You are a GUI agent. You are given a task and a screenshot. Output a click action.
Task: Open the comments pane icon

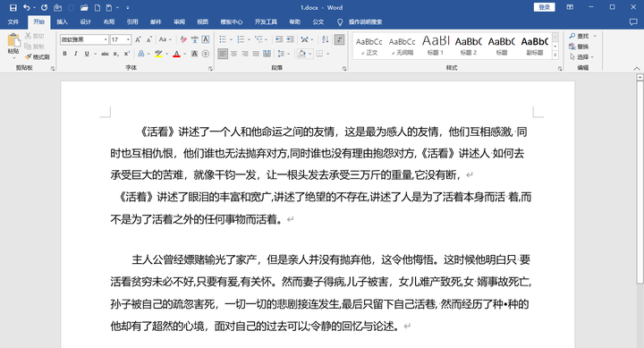(x=633, y=22)
